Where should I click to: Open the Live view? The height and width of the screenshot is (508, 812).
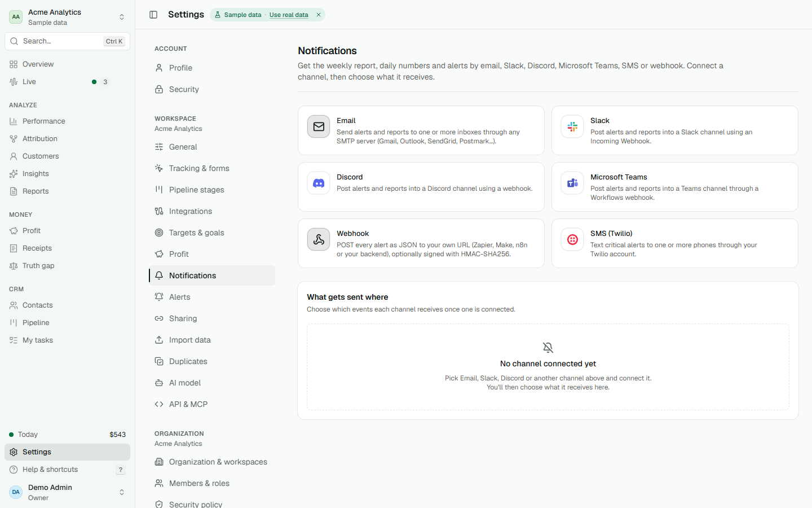coord(67,82)
